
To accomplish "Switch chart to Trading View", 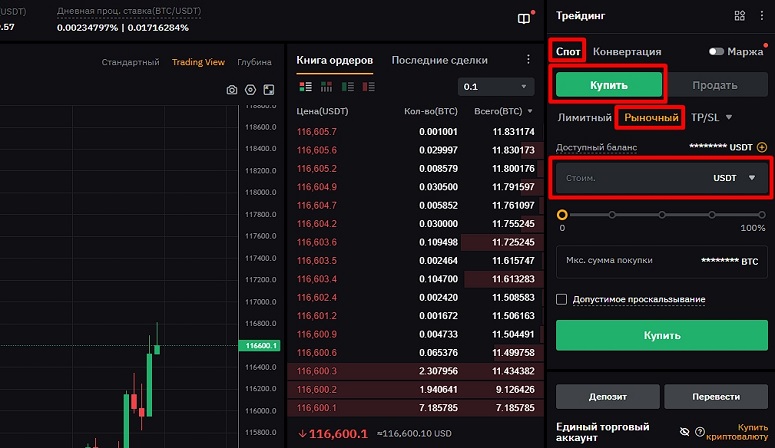I will pyautogui.click(x=198, y=62).
